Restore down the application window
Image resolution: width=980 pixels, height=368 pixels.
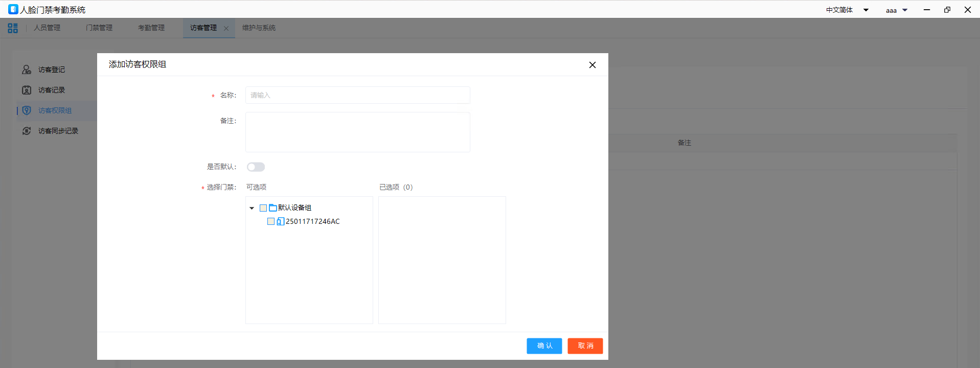[947, 10]
